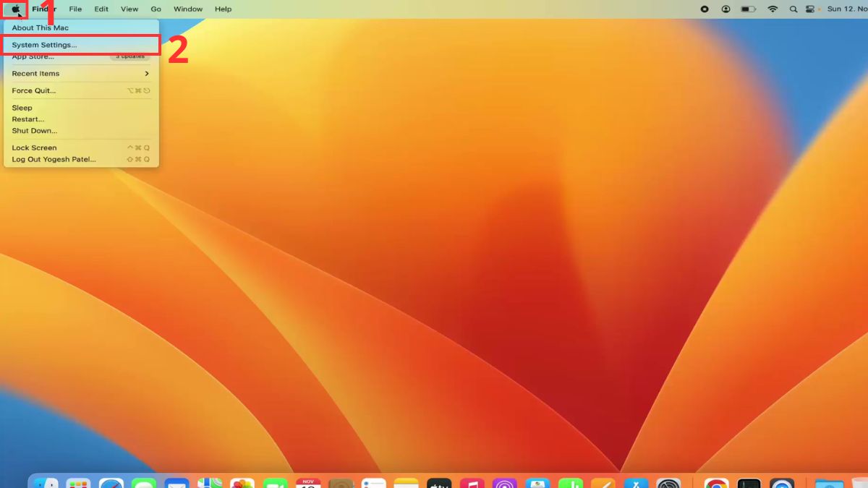
Task: Open the Window menu in the menu bar
Action: click(x=188, y=9)
